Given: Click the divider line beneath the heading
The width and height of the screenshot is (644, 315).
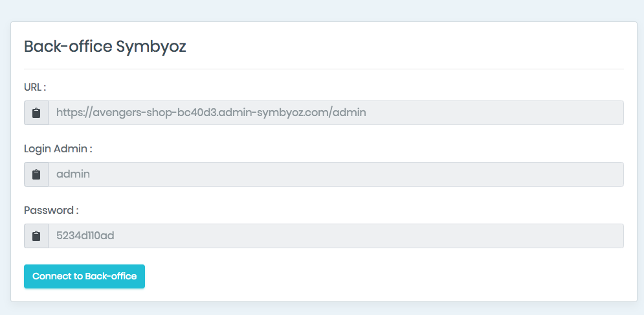Looking at the screenshot, I should pyautogui.click(x=324, y=69).
